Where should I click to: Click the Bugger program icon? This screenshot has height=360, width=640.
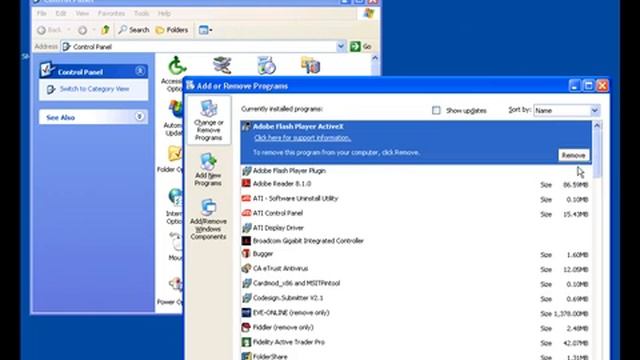[246, 254]
